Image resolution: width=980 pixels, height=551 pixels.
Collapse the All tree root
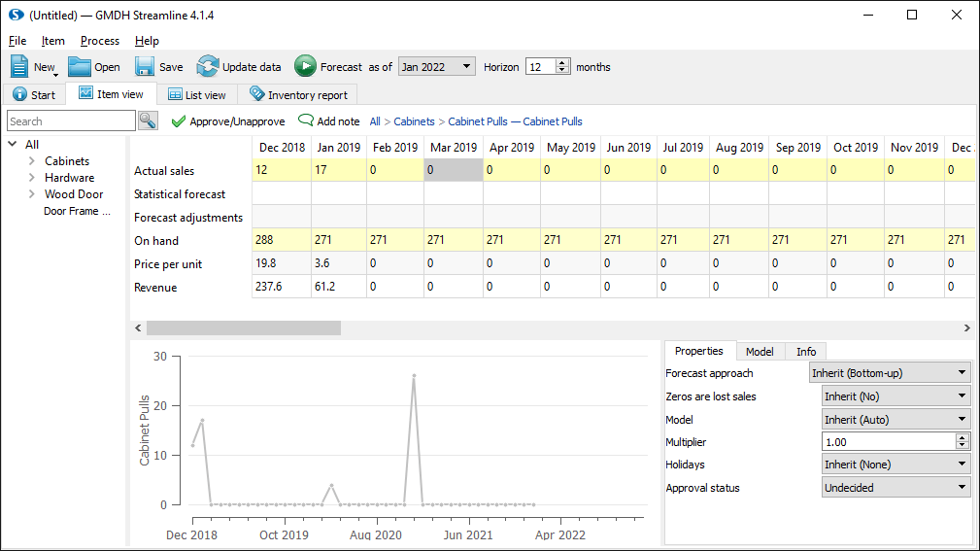(x=13, y=145)
